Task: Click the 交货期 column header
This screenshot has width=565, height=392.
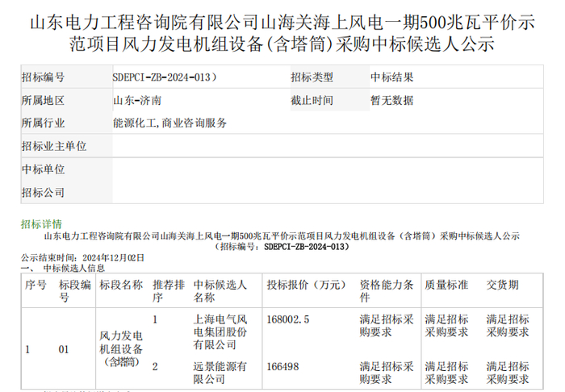Action: (x=502, y=285)
